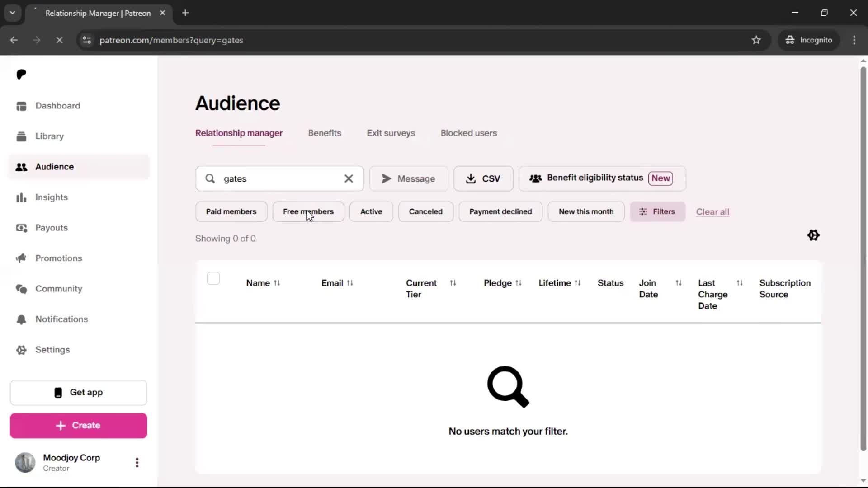View site information icon in address bar

coord(87,40)
